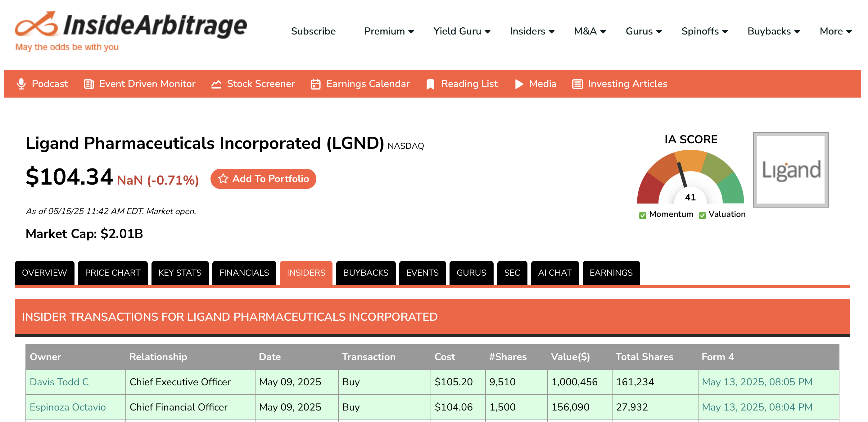This screenshot has width=868, height=422.
Task: Click the Investing Articles list icon
Action: pos(577,84)
